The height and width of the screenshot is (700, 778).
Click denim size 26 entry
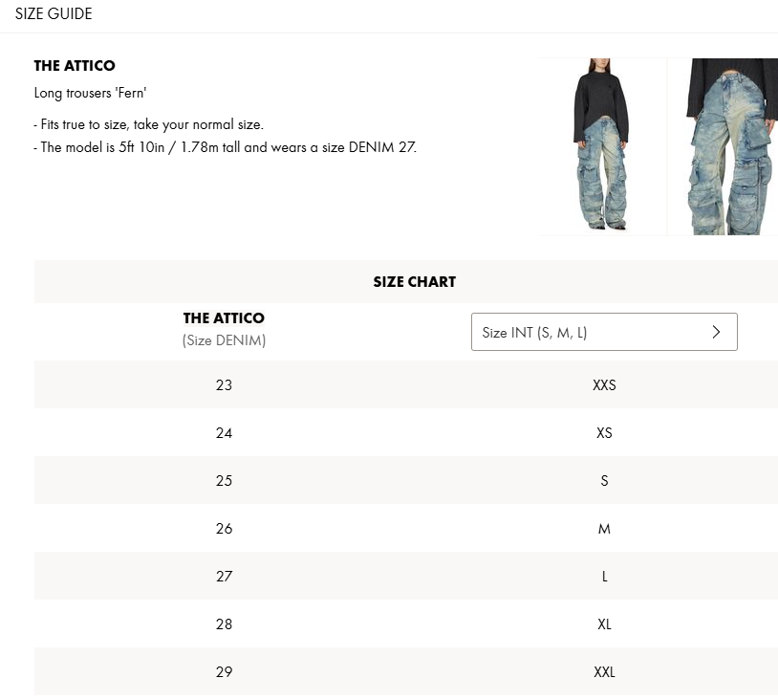pos(224,529)
